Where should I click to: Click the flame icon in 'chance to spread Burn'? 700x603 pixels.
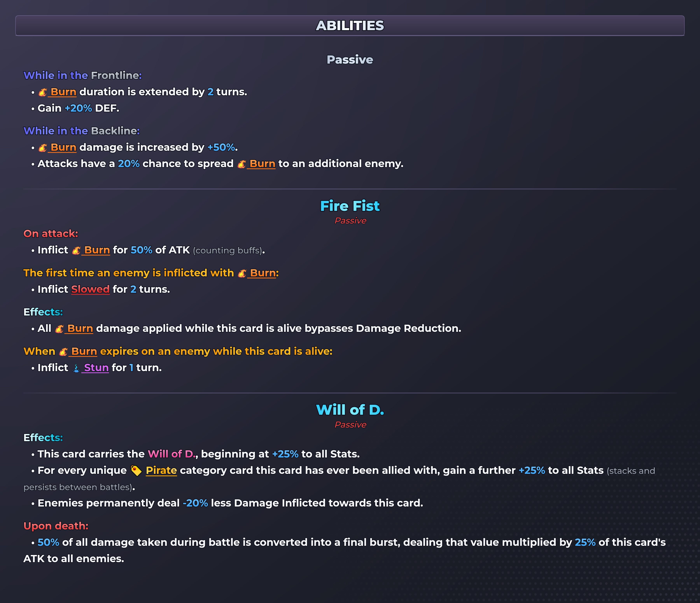pyautogui.click(x=241, y=164)
